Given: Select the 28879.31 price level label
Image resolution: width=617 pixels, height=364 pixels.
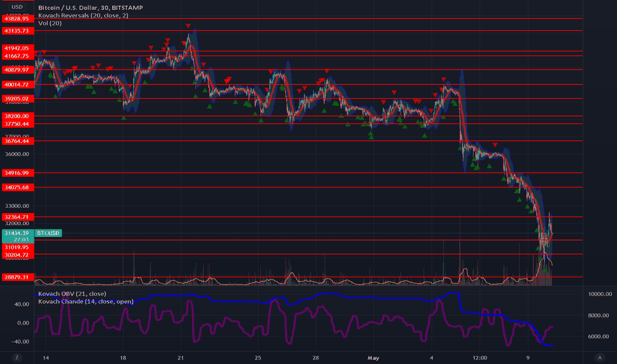Looking at the screenshot, I should [x=18, y=277].
